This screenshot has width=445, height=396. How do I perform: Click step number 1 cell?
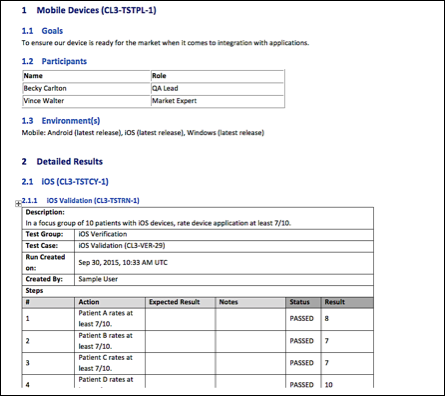point(48,319)
